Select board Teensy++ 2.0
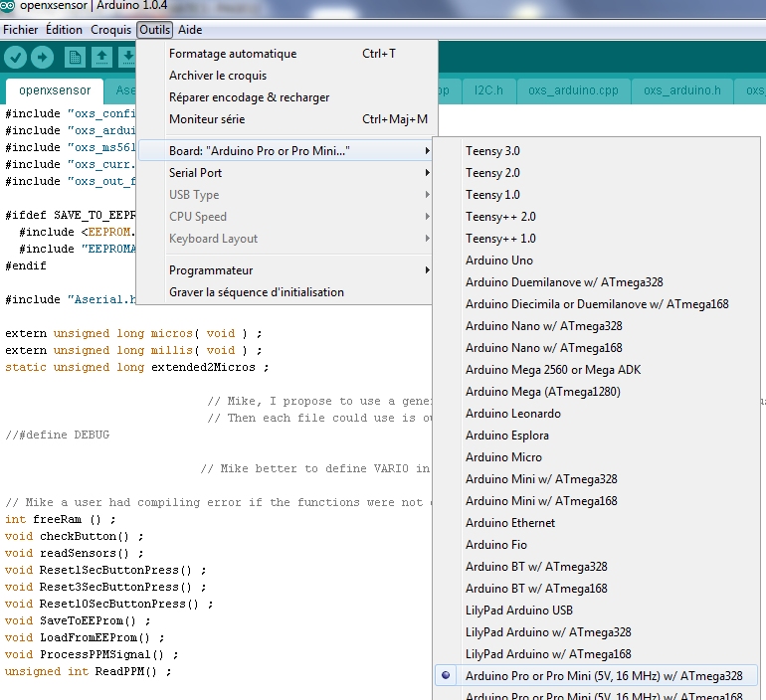 click(x=596, y=217)
